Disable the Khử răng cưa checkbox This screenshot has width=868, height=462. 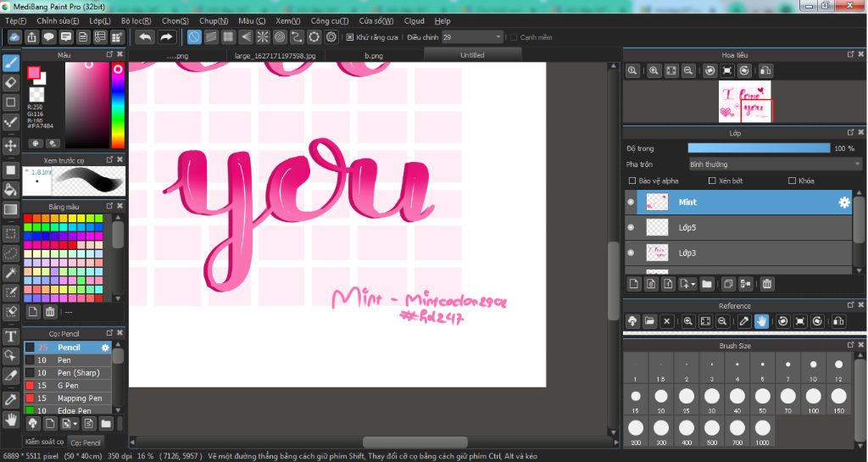350,37
